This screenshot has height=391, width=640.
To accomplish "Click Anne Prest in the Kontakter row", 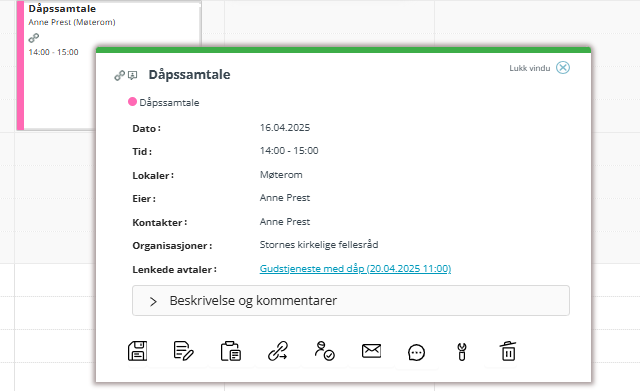I will 285,222.
